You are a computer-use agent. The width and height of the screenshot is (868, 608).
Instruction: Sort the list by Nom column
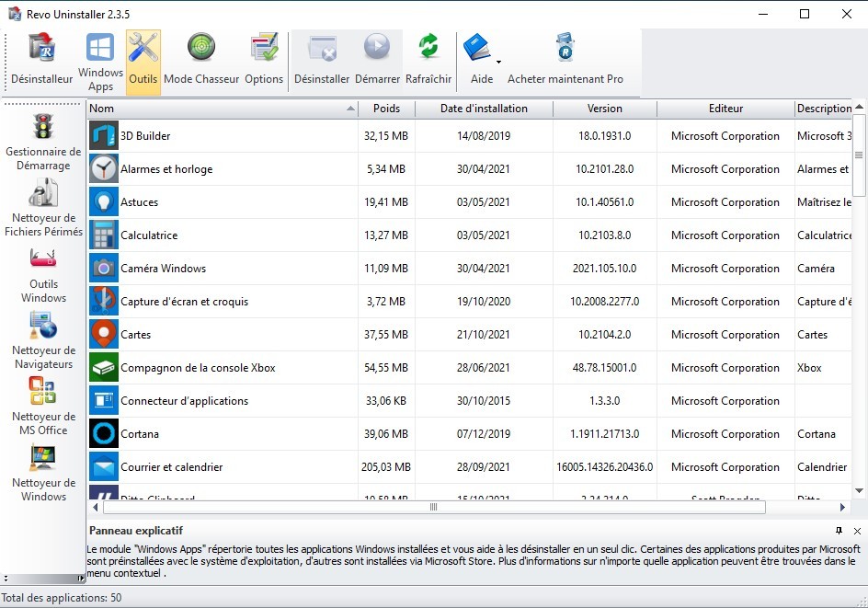point(223,109)
